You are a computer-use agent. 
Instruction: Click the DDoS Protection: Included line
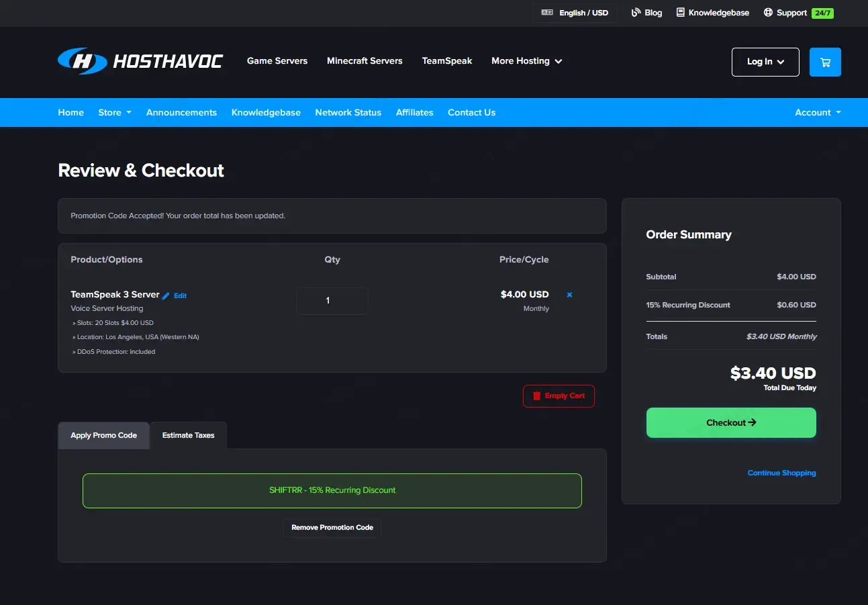click(x=113, y=352)
